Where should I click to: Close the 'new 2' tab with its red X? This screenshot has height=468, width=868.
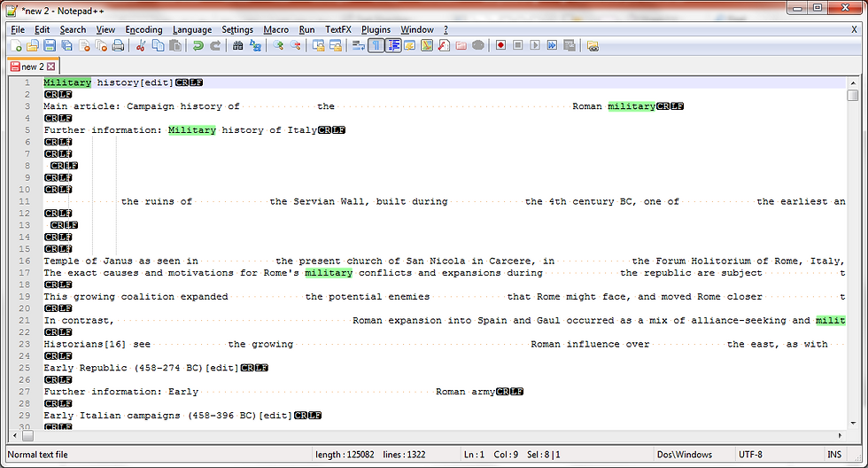tap(51, 66)
